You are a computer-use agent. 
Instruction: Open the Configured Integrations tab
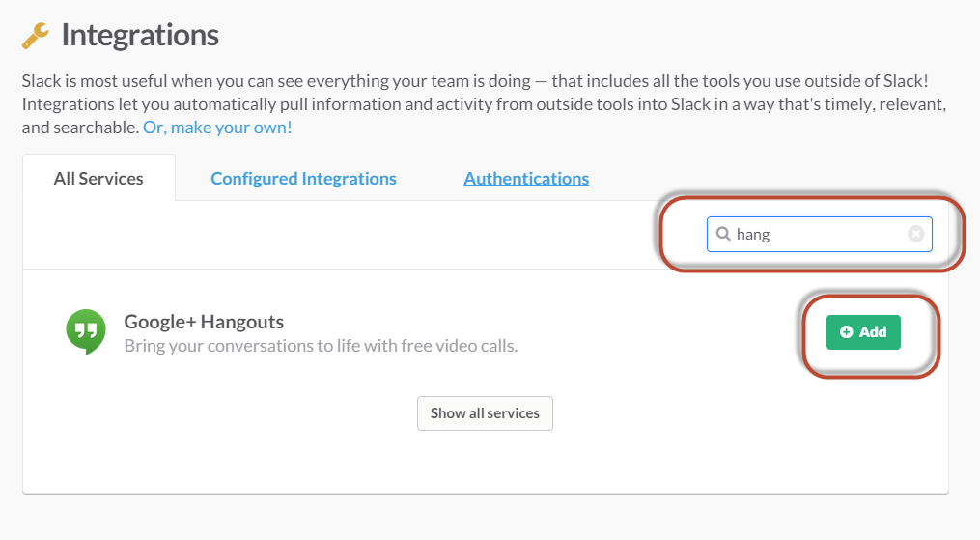(x=303, y=179)
